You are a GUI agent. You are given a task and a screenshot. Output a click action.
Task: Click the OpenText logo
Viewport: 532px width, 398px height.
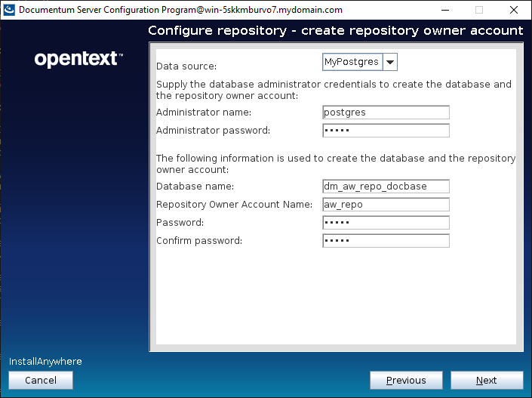(x=78, y=59)
